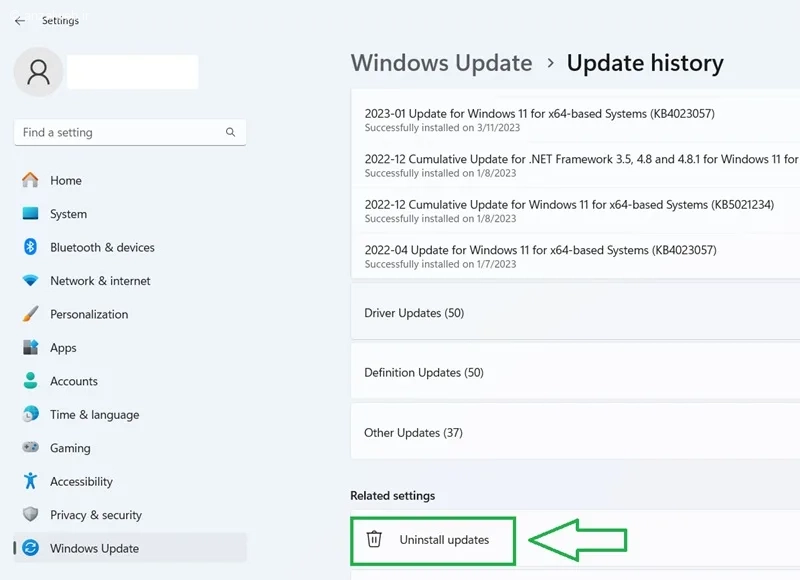Click breadcrumb chevron before Update history
Viewport: 800px width, 580px height.
click(x=550, y=63)
